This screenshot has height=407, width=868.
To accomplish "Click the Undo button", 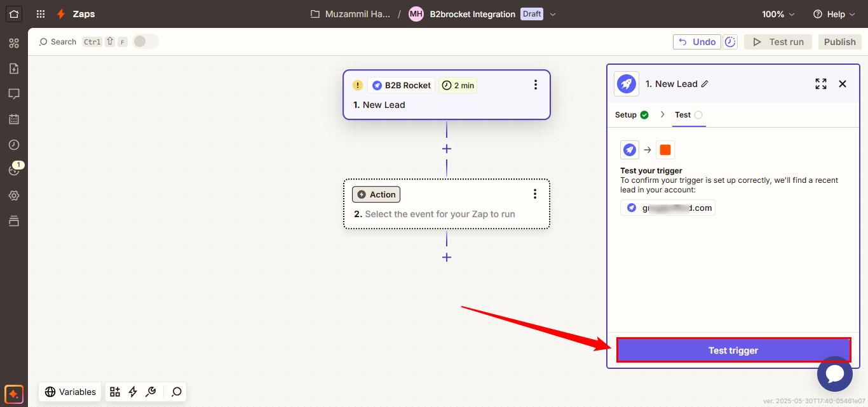I will pyautogui.click(x=697, y=42).
